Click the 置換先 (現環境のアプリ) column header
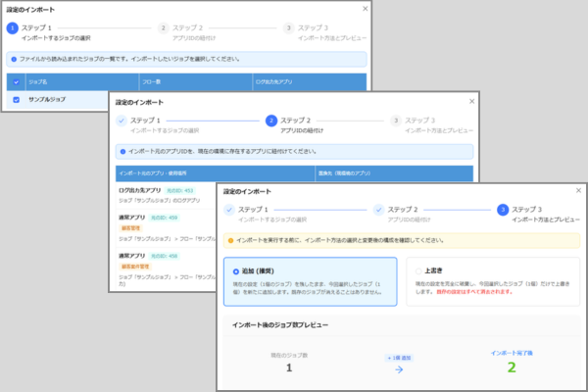 point(394,173)
